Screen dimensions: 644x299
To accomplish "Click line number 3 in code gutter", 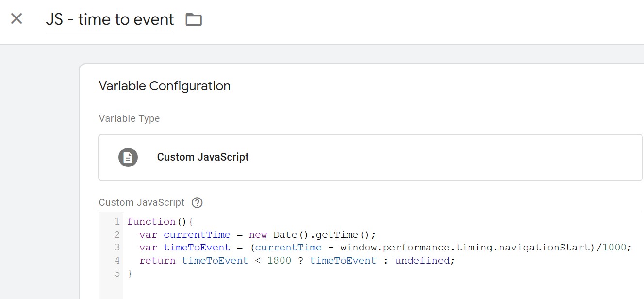I will point(116,248).
